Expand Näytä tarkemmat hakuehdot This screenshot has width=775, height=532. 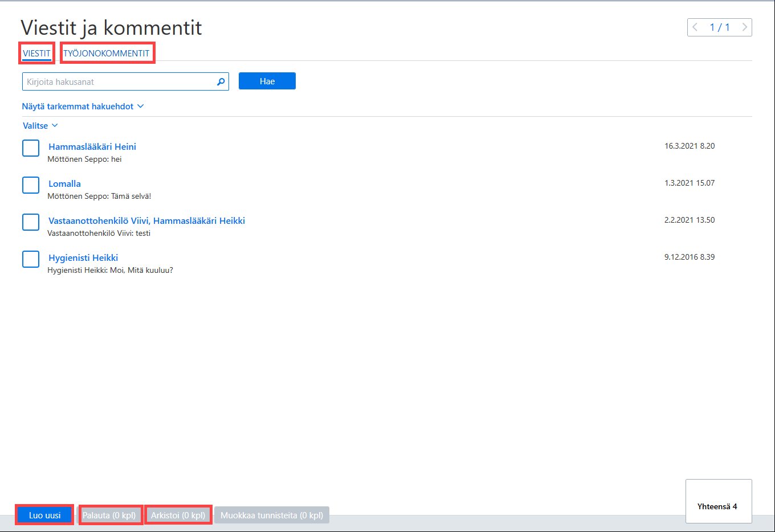click(83, 107)
